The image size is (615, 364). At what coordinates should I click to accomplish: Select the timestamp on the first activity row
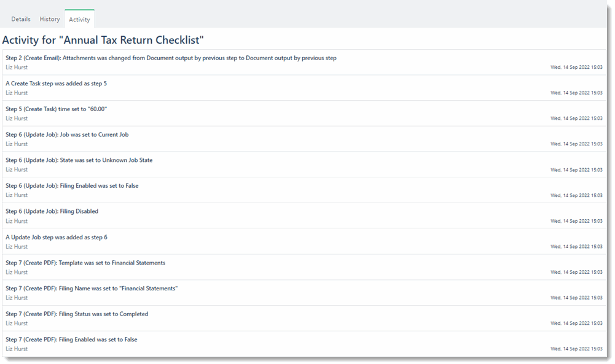coord(576,67)
